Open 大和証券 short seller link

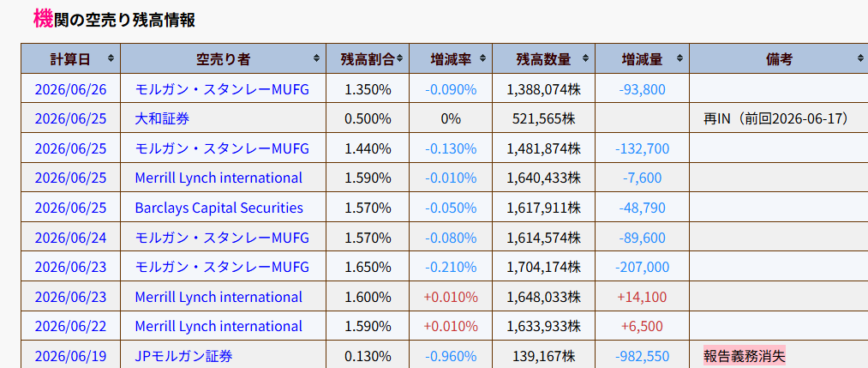(x=162, y=118)
